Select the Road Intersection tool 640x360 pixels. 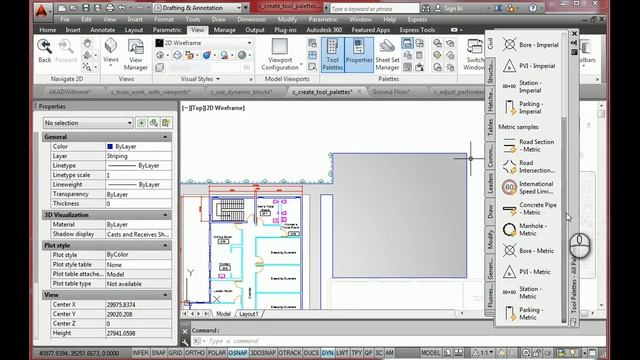pos(529,167)
